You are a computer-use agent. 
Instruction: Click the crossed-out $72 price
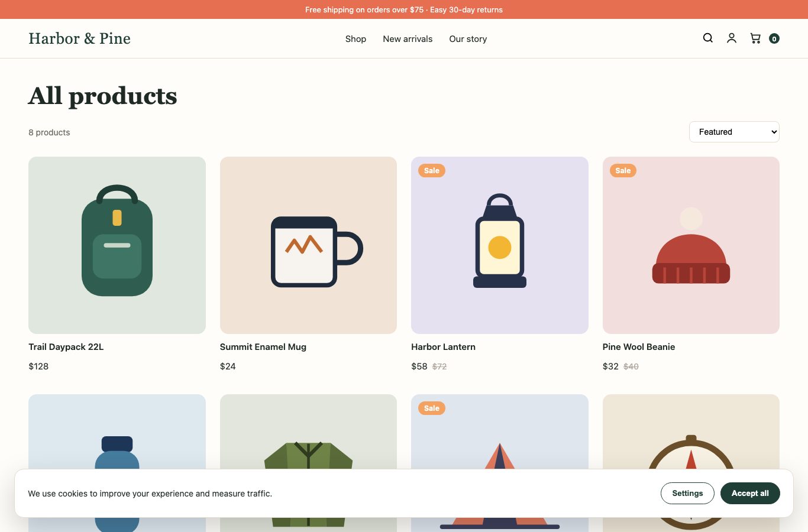[439, 366]
